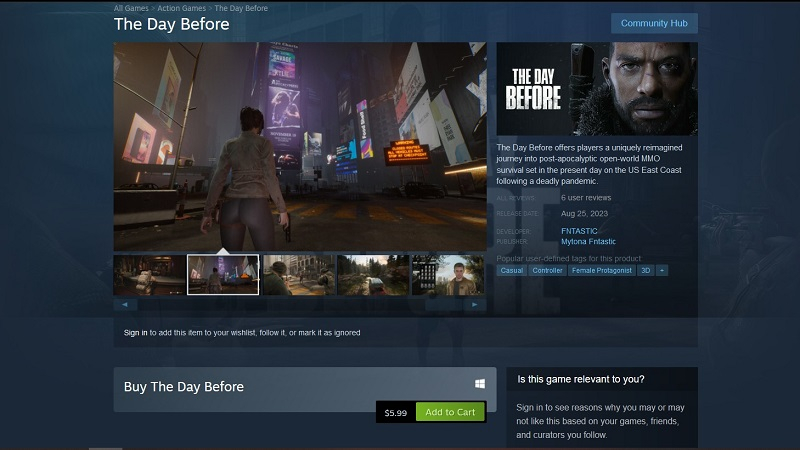Click the Female Protagonist tag
The width and height of the screenshot is (800, 450).
[602, 270]
